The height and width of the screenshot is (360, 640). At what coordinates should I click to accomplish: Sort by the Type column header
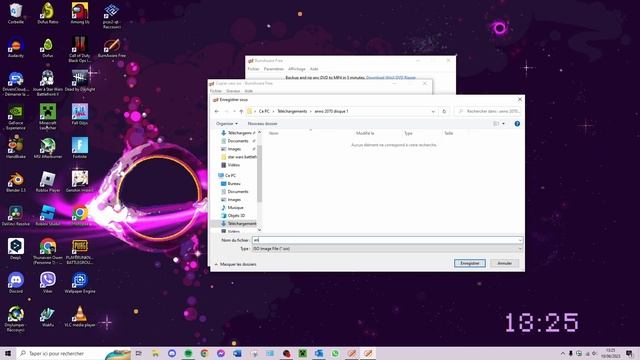pyautogui.click(x=408, y=133)
